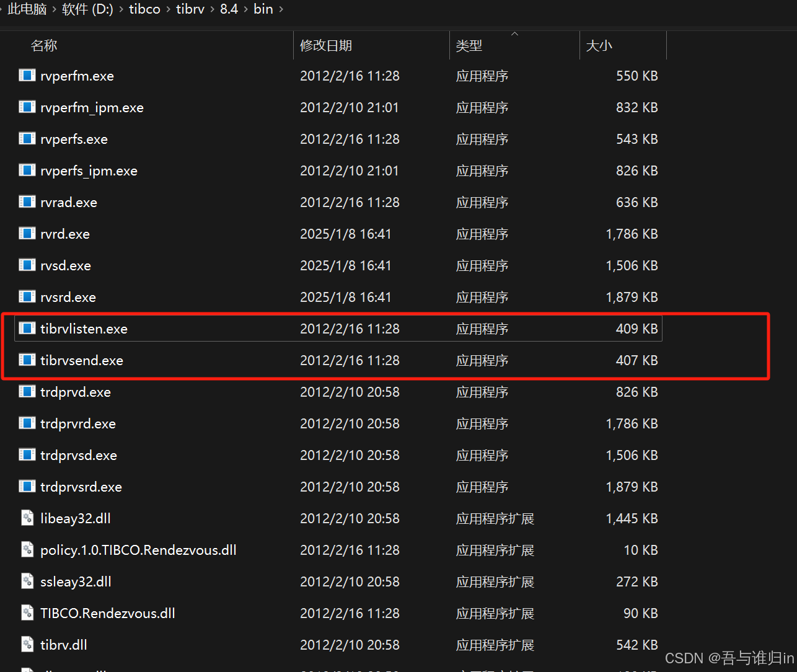Select the file name ssleay32.dll
The height and width of the screenshot is (672, 797).
click(x=76, y=581)
